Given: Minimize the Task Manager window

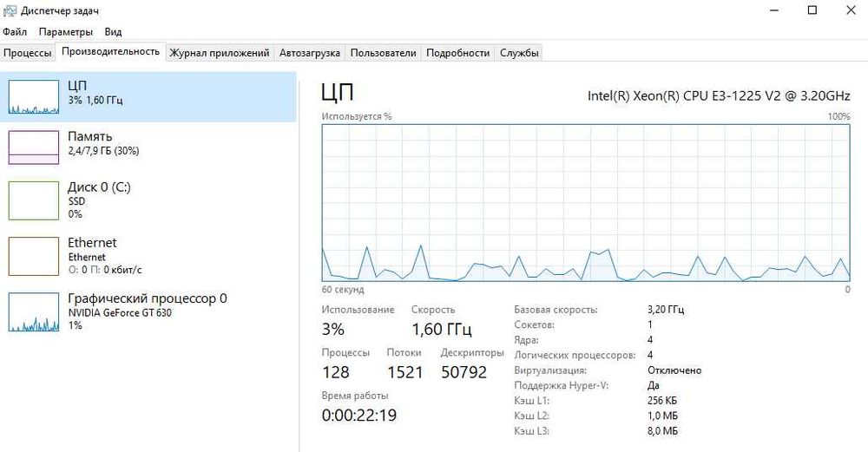Looking at the screenshot, I should 774,10.
